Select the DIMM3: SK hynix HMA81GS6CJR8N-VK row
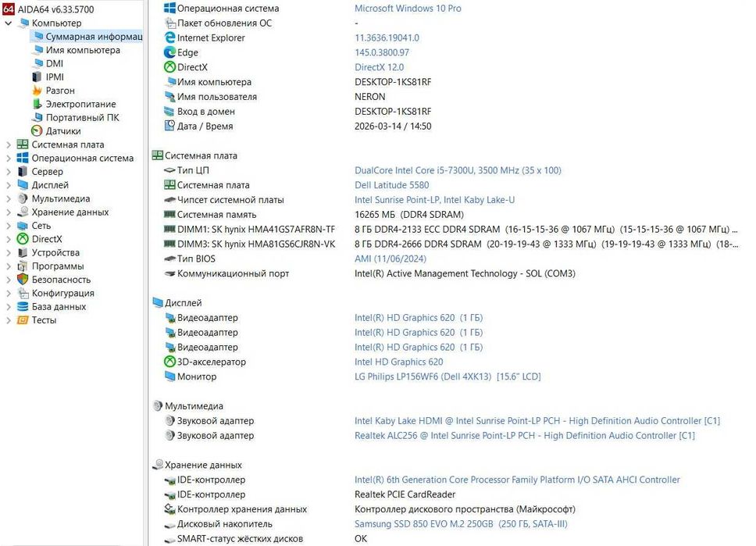 451,244
